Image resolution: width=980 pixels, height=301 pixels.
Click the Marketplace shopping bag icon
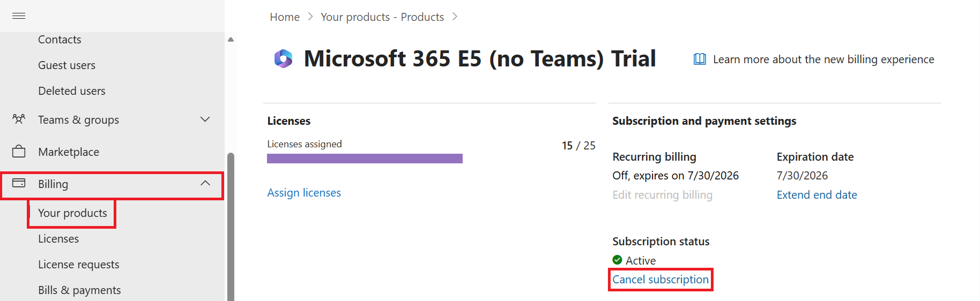click(19, 152)
